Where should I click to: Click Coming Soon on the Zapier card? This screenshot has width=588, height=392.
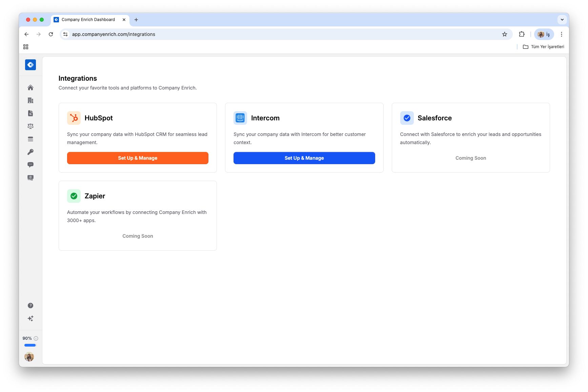point(138,236)
